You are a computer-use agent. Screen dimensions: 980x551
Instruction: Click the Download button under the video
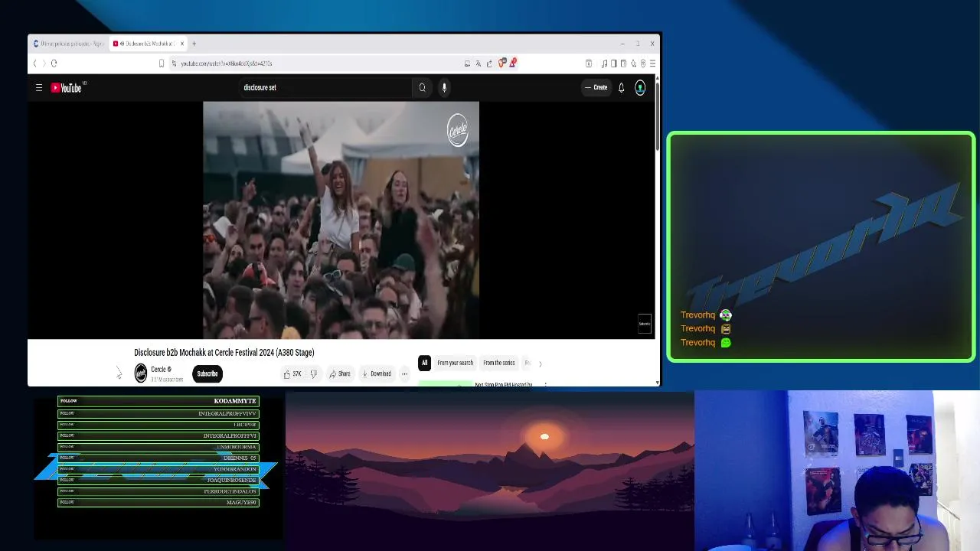click(x=377, y=373)
